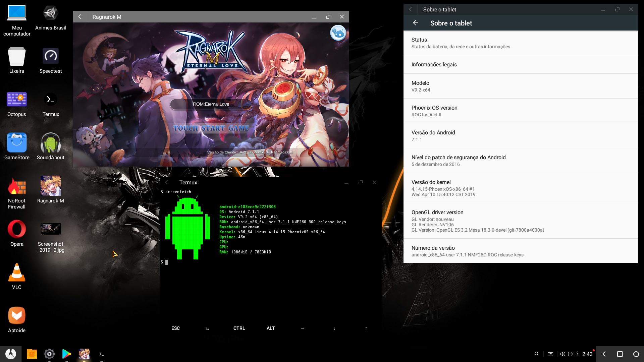The width and height of the screenshot is (644, 362).
Task: Open battery tray icon
Action: [578, 354]
